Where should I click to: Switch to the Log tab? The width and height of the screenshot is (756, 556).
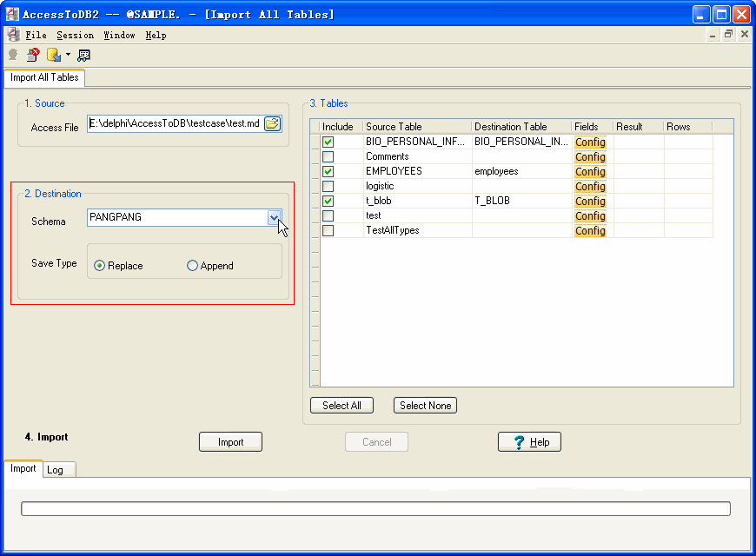tap(59, 470)
